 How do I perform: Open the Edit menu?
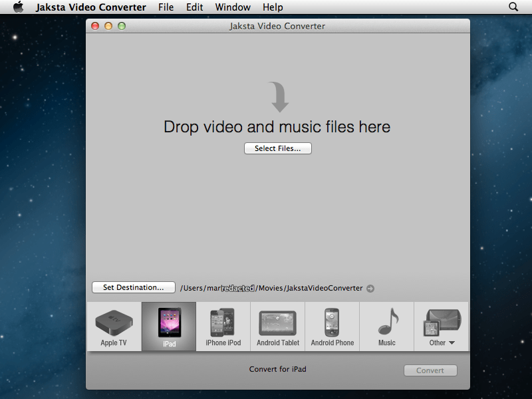[194, 7]
